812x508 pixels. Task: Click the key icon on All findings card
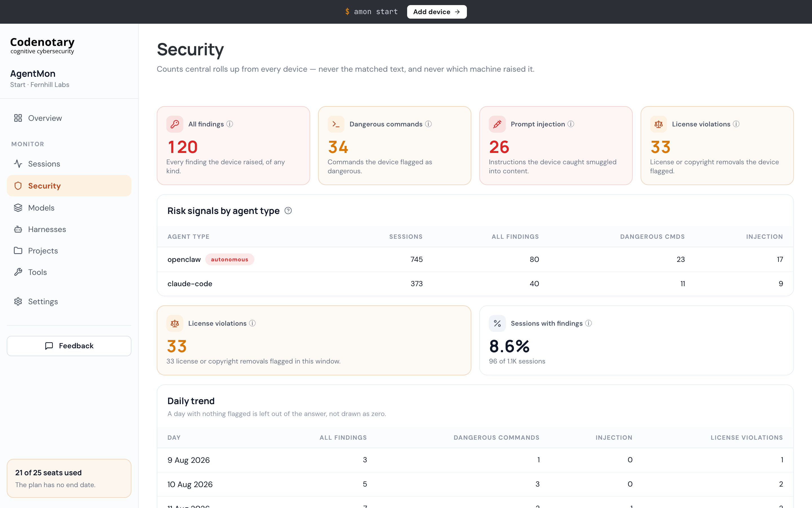pyautogui.click(x=175, y=124)
